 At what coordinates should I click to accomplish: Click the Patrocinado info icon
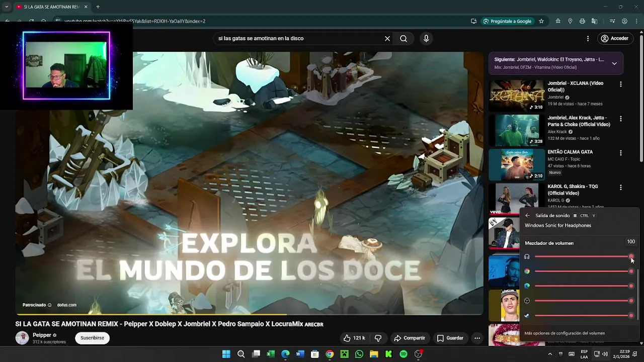49,305
